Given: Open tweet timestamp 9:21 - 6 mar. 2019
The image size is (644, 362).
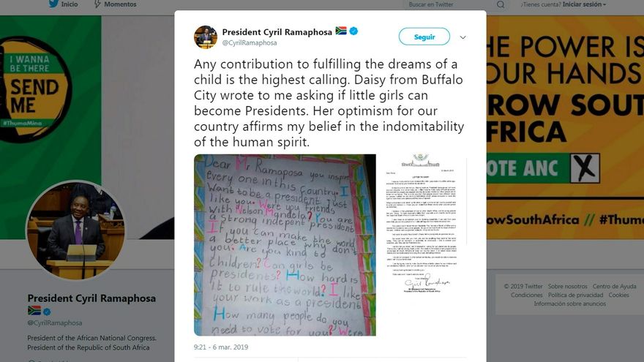Looking at the screenshot, I should coord(221,347).
